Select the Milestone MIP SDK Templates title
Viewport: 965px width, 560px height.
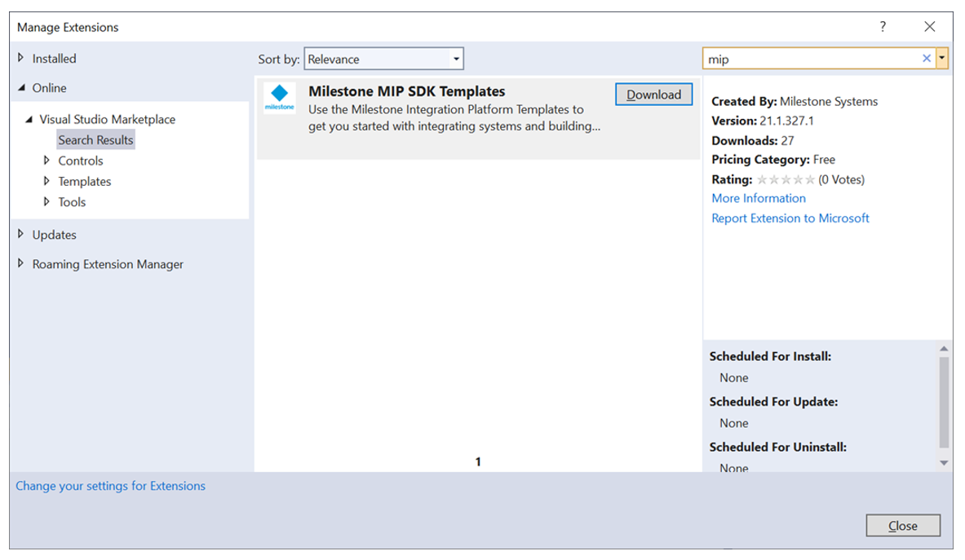tap(407, 91)
